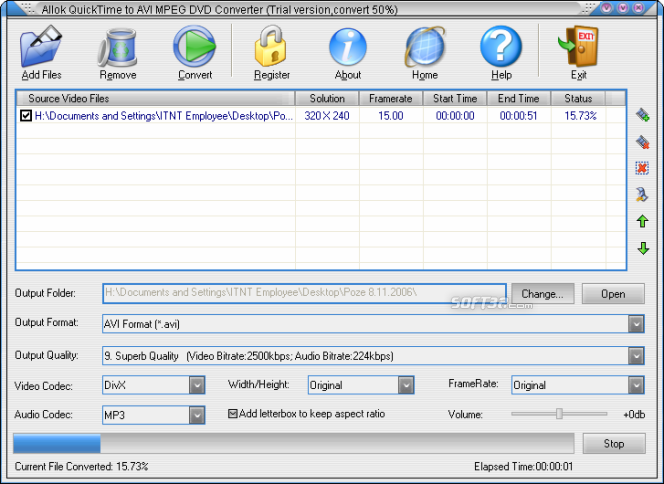Move file down with green down arrow
The image size is (664, 484).
(643, 248)
